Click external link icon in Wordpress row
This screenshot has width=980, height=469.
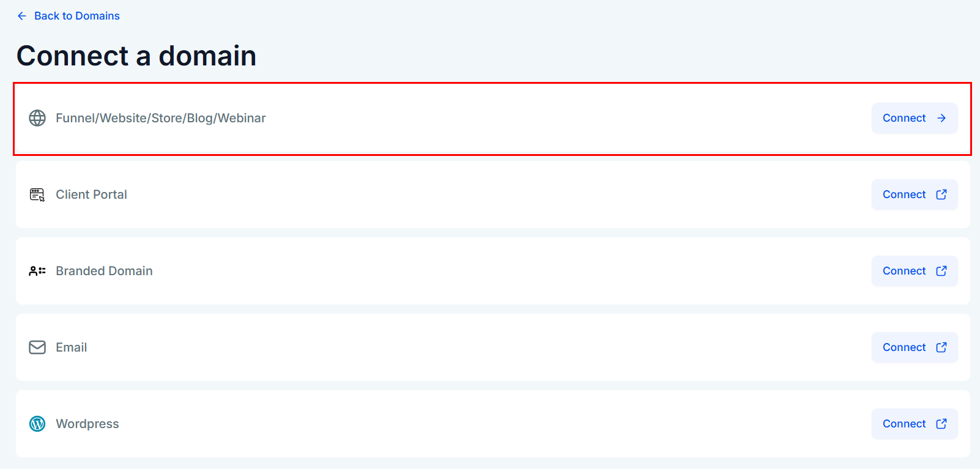click(941, 424)
